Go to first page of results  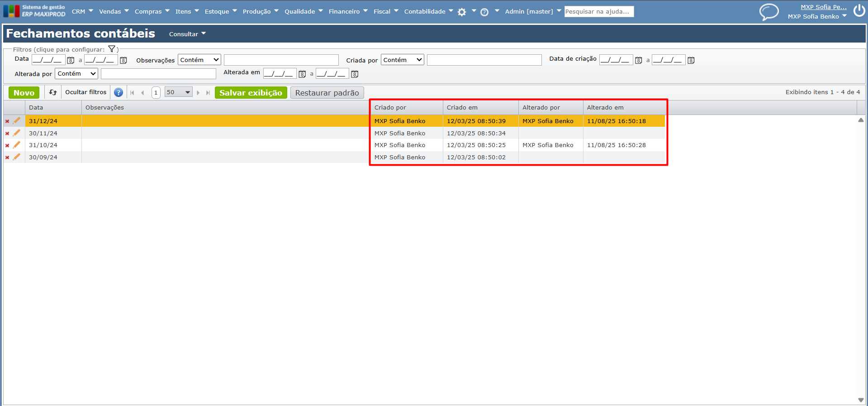pyautogui.click(x=132, y=93)
